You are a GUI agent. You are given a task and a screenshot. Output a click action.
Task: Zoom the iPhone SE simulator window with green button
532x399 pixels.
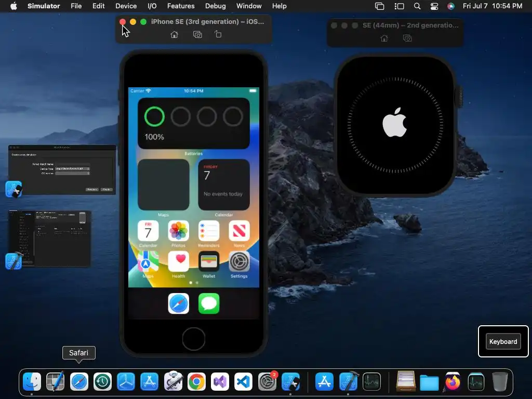[143, 22]
